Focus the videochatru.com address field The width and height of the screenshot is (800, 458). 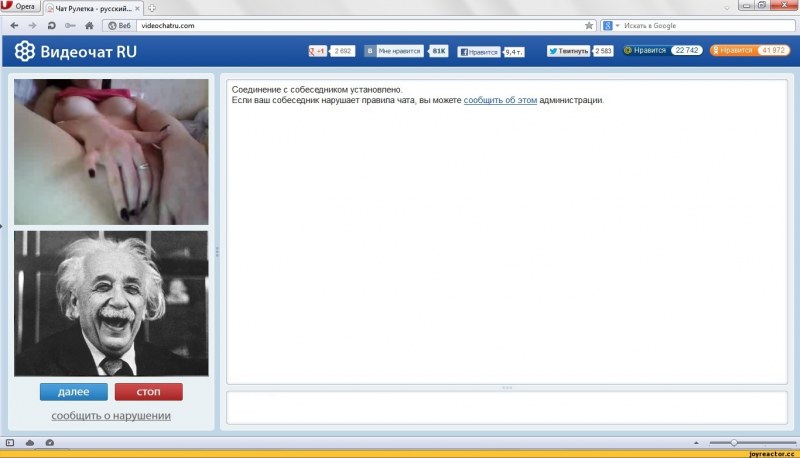pyautogui.click(x=359, y=26)
